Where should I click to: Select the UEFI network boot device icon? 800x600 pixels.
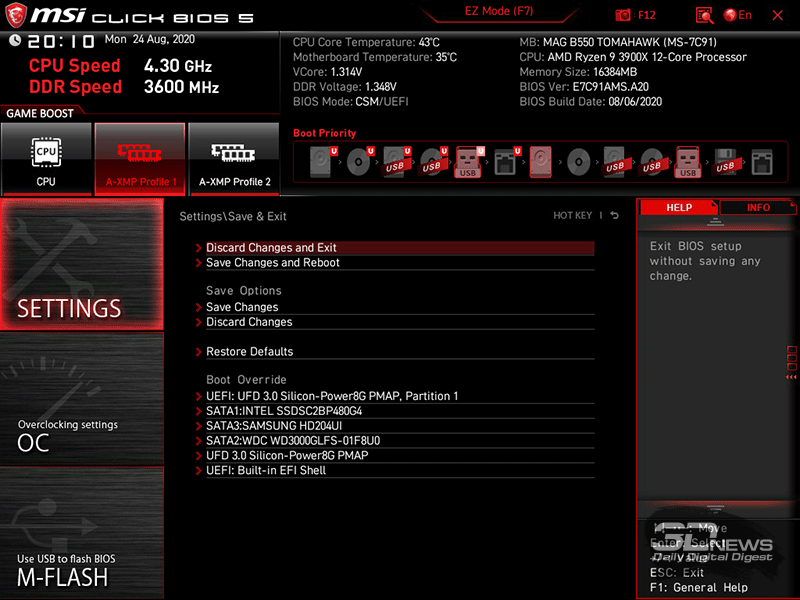tap(507, 162)
